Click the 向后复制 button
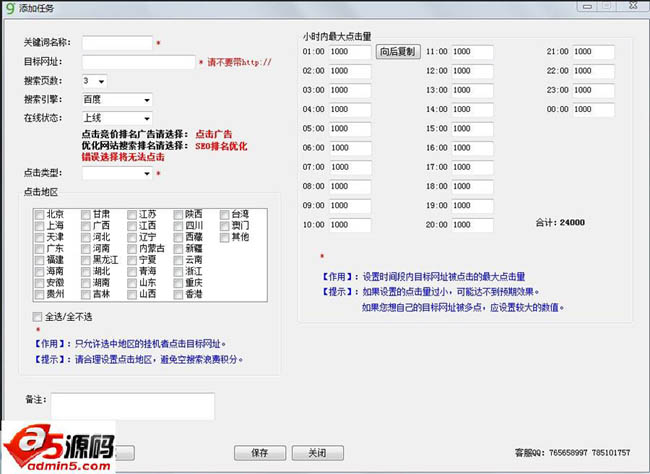This screenshot has height=474, width=650. pyautogui.click(x=398, y=52)
